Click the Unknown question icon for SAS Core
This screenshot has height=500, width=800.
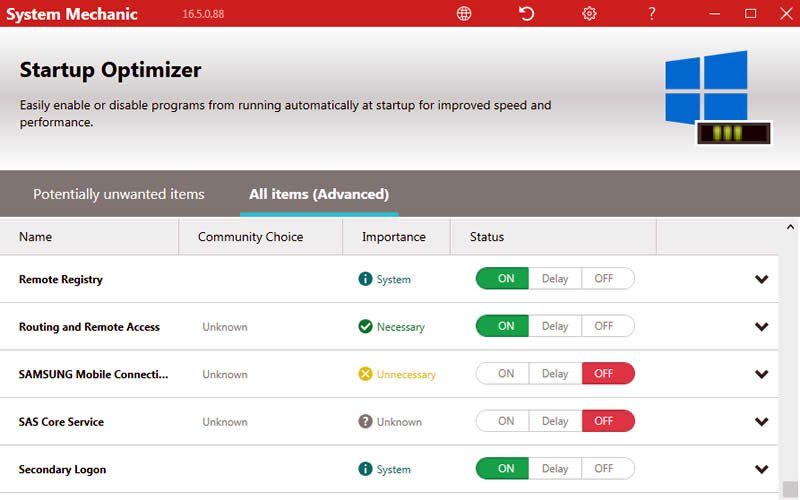(365, 421)
